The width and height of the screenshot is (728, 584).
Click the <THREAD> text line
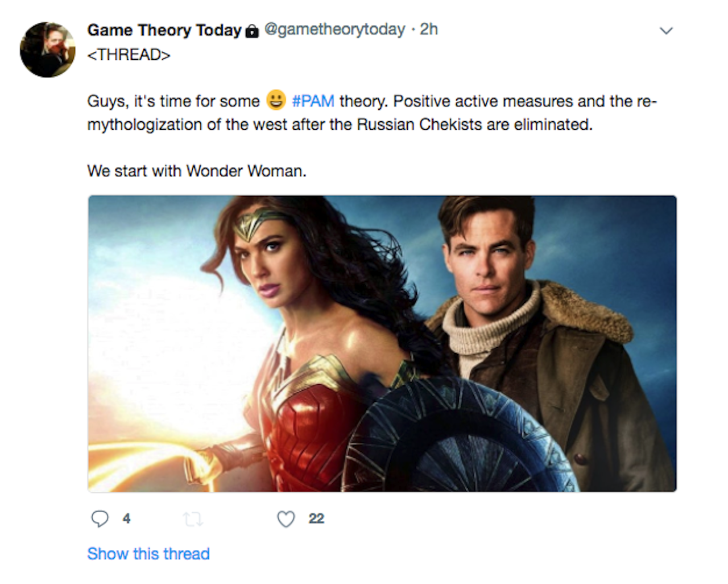click(x=129, y=55)
